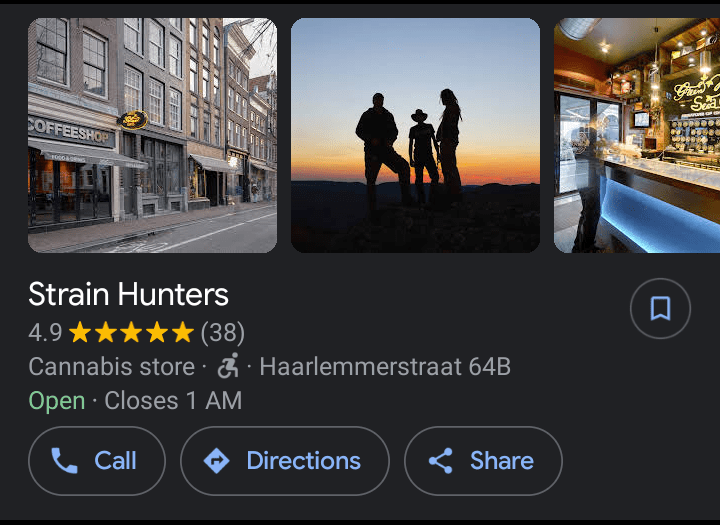View the 38 reviews count

pyautogui.click(x=223, y=333)
